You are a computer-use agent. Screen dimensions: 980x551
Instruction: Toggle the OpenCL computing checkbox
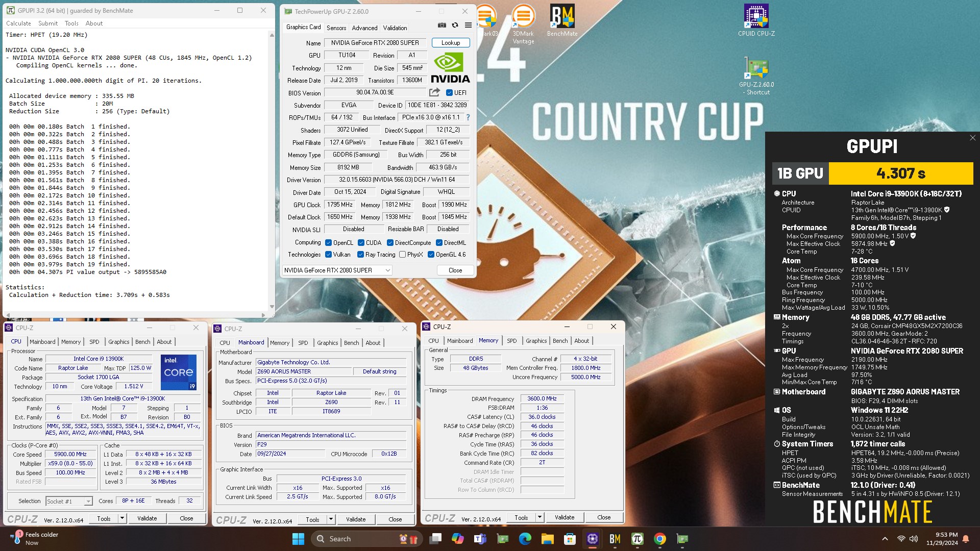pyautogui.click(x=329, y=243)
